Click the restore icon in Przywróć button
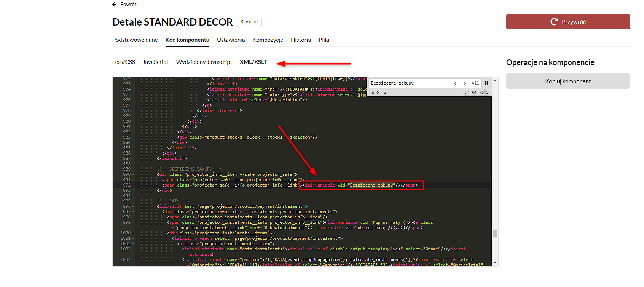Image resolution: width=644 pixels, height=287 pixels. [x=554, y=22]
